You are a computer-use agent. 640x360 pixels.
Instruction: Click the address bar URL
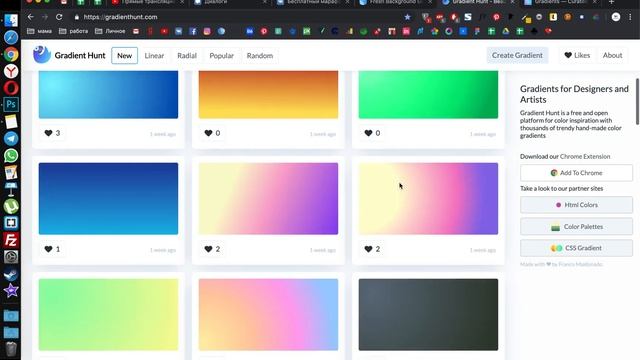pyautogui.click(x=120, y=17)
